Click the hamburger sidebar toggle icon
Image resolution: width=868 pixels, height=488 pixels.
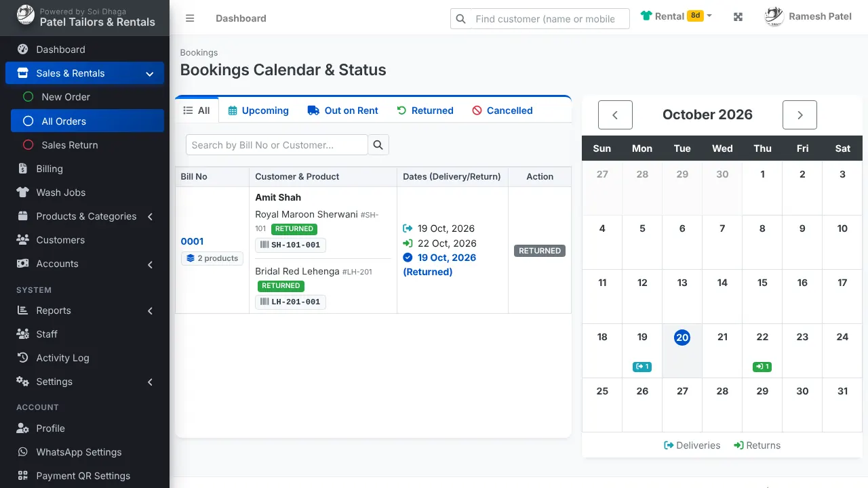click(190, 18)
